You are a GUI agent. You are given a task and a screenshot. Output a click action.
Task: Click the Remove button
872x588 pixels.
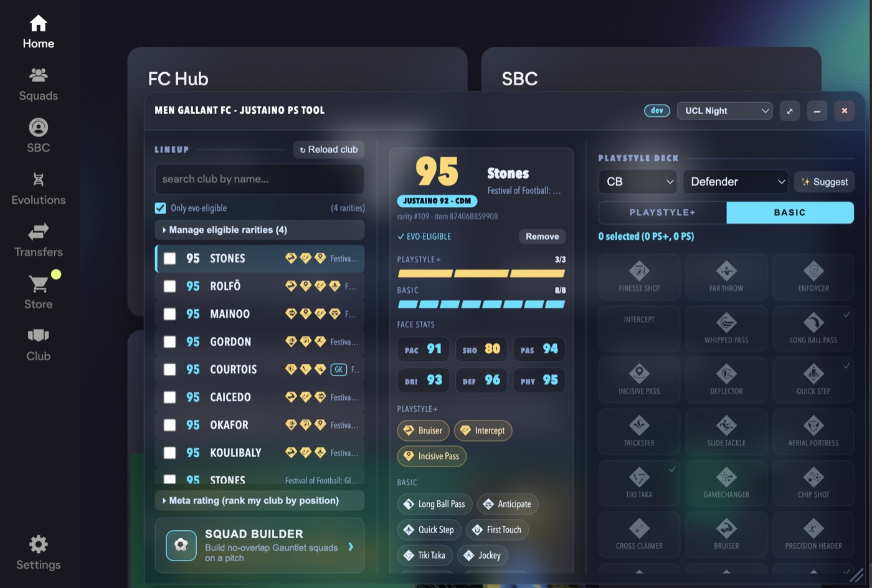pos(542,237)
